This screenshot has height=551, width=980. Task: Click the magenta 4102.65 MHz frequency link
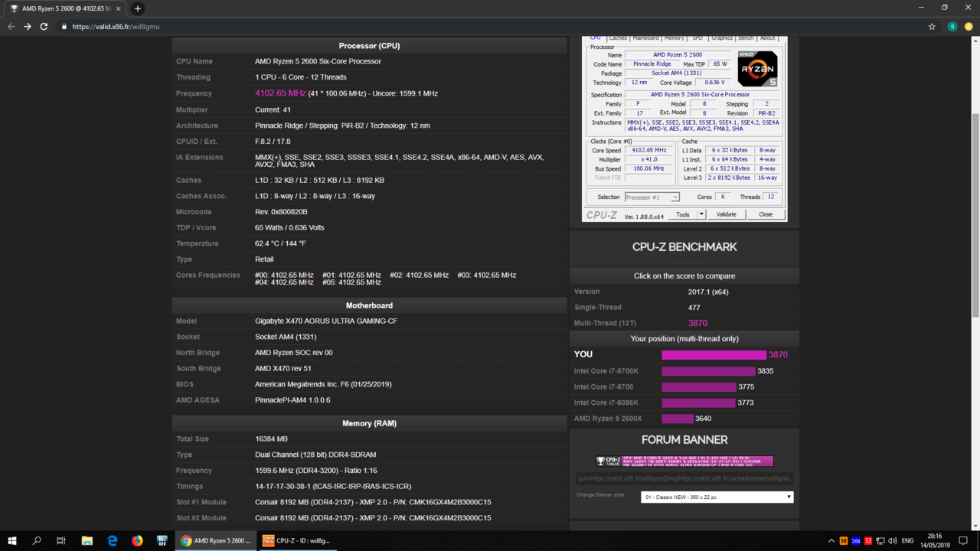280,93
